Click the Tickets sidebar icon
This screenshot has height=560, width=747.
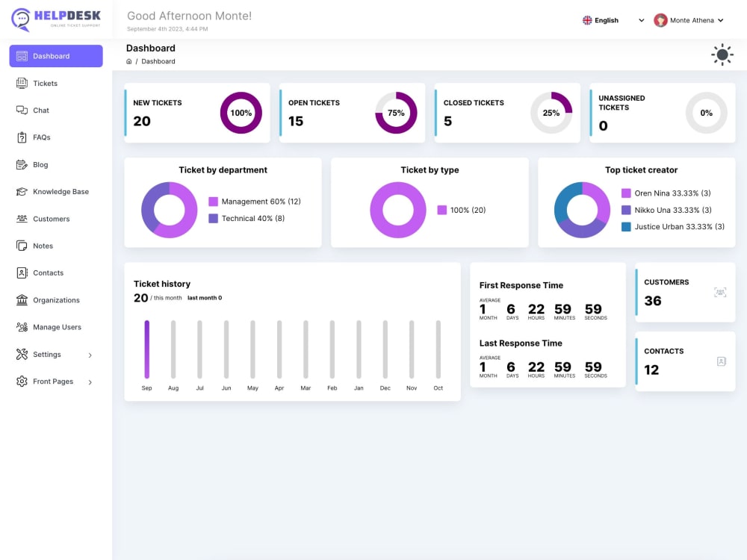tap(22, 84)
